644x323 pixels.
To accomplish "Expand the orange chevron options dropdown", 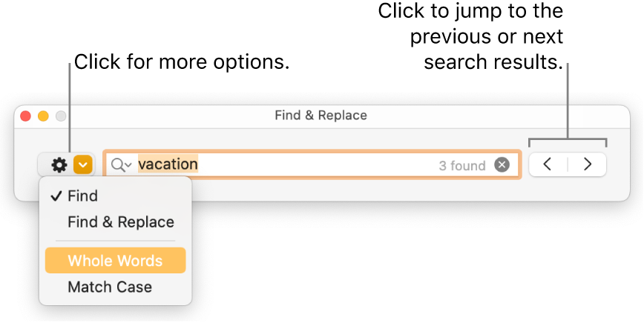I will coord(83,164).
